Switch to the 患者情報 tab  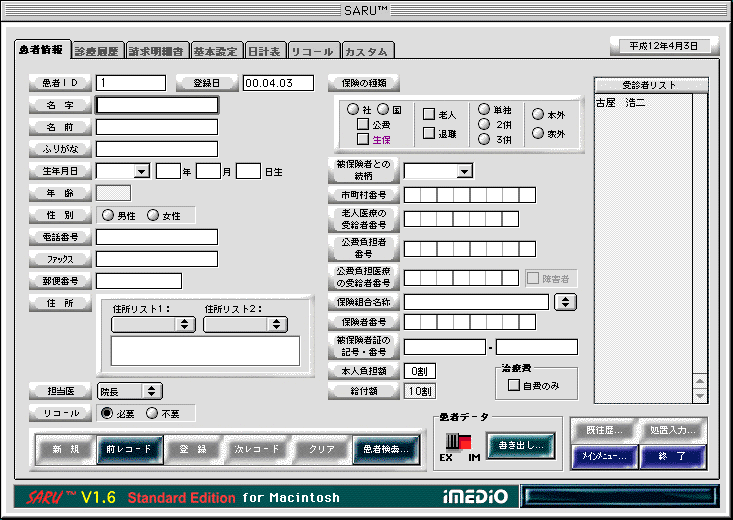point(42,49)
